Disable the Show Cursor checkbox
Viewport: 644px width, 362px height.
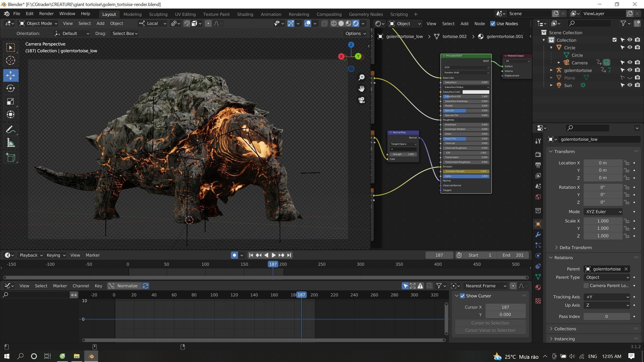[462, 296]
